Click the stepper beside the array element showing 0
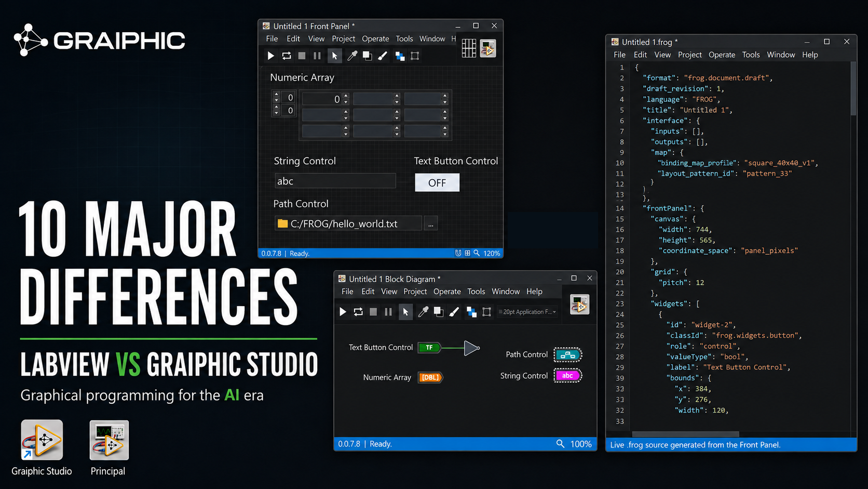This screenshot has height=489, width=868. 346,99
